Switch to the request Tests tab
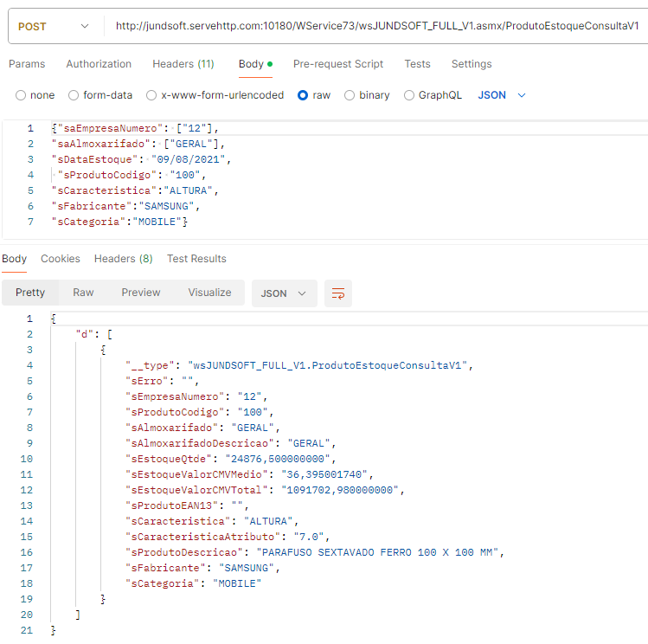The image size is (648, 644). [417, 64]
